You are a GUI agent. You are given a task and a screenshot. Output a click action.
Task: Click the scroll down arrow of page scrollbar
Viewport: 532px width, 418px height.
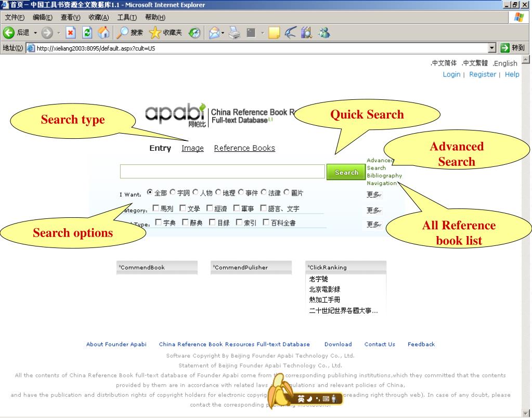(x=526, y=414)
